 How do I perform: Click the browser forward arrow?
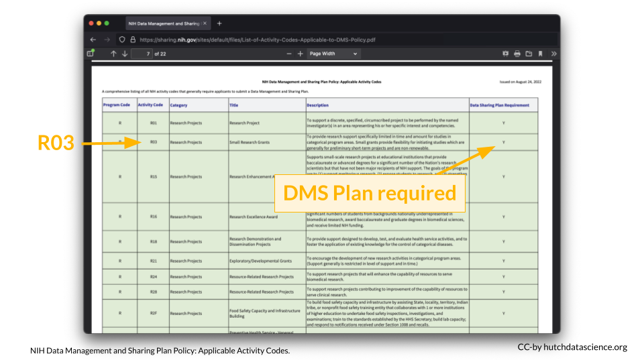106,40
